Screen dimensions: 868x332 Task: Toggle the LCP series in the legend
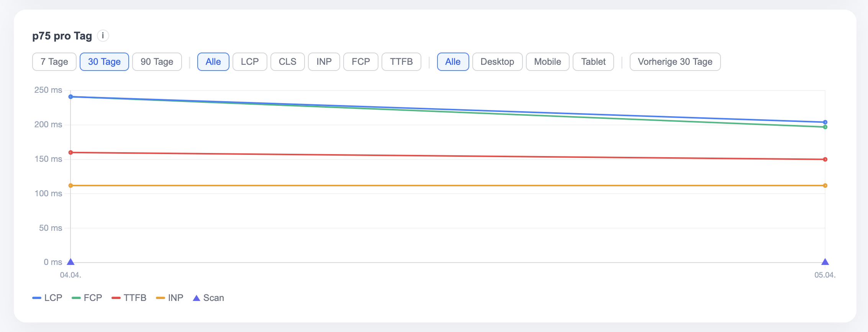(x=47, y=298)
